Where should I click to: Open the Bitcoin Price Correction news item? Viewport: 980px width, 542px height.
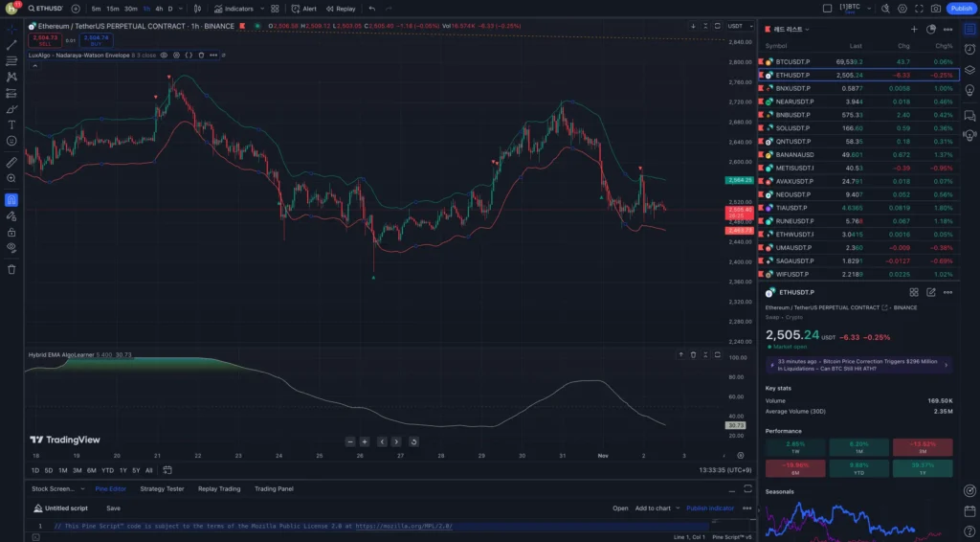pyautogui.click(x=858, y=365)
